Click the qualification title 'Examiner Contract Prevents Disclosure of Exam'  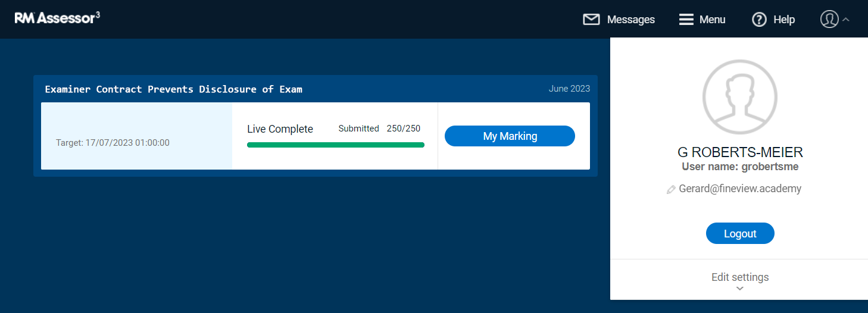174,89
